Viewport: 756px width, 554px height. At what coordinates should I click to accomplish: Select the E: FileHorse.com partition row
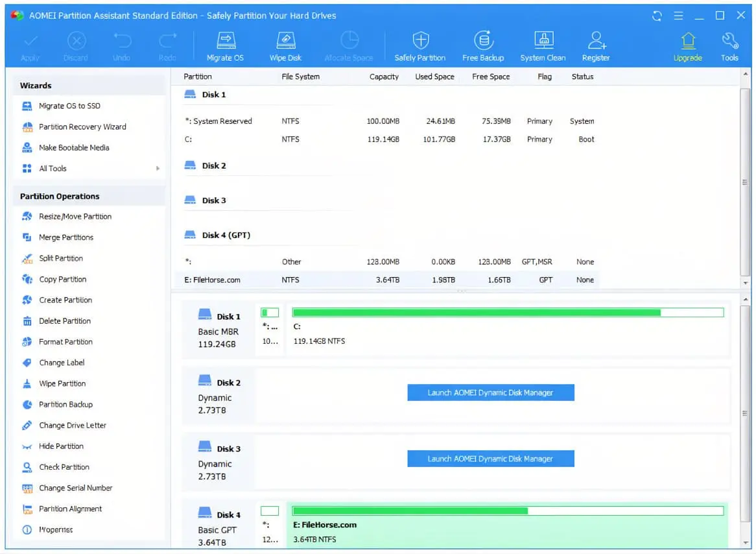(388, 280)
